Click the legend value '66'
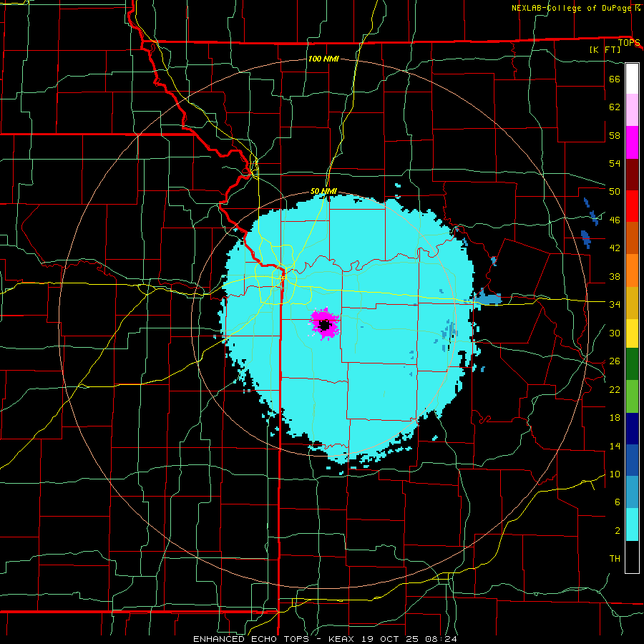The image size is (644, 644). (x=615, y=79)
